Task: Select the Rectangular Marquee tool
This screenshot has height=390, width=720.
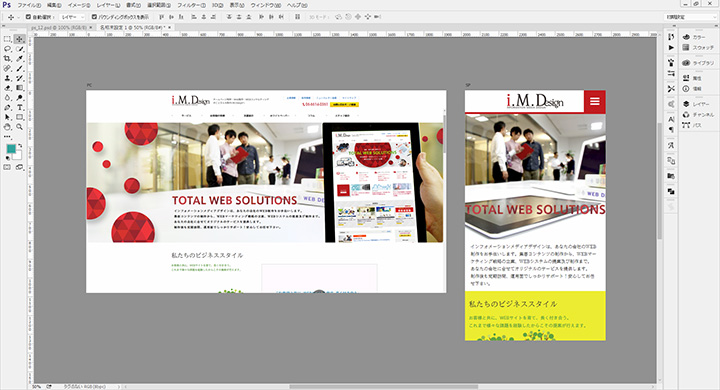Action: 7,39
